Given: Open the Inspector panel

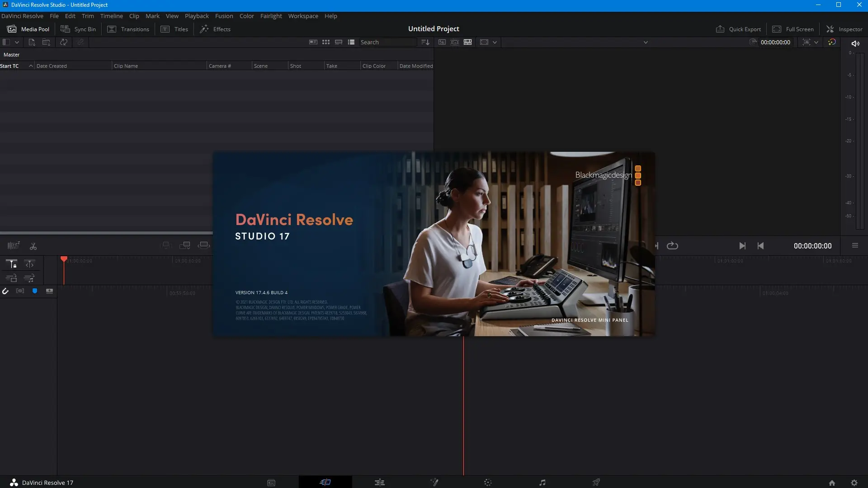Looking at the screenshot, I should [844, 29].
